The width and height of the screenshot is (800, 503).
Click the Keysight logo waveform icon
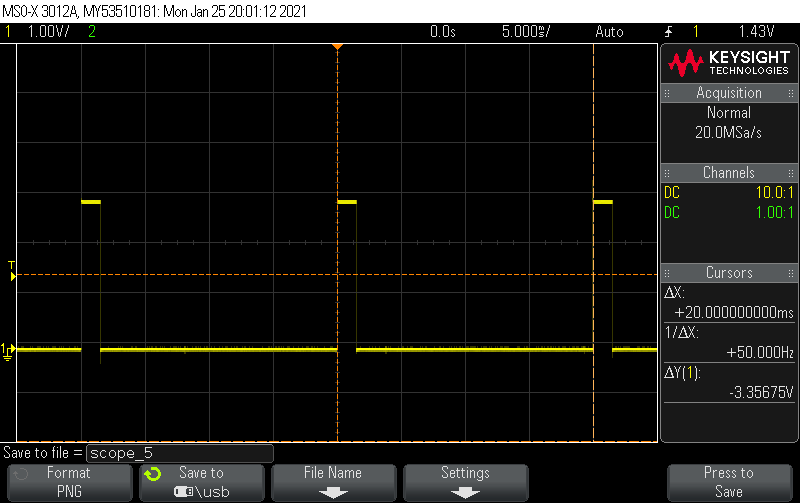point(686,63)
